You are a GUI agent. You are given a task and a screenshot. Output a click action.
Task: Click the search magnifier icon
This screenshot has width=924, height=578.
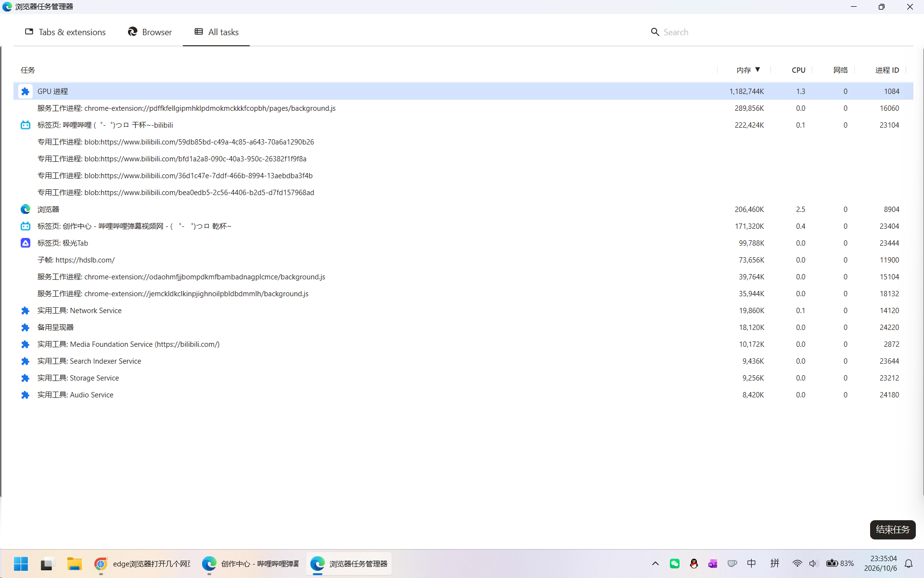[655, 32]
